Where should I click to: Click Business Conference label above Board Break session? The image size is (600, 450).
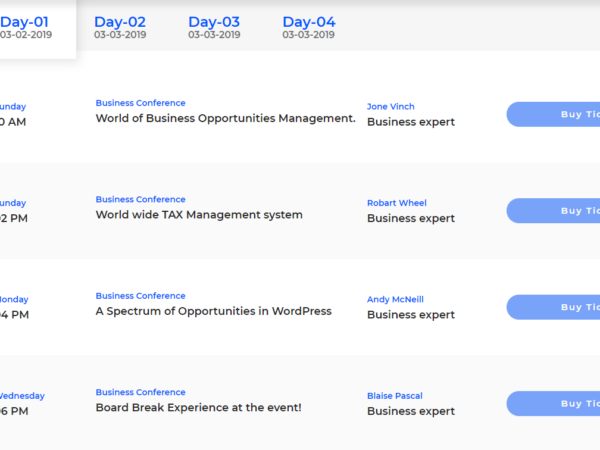140,392
